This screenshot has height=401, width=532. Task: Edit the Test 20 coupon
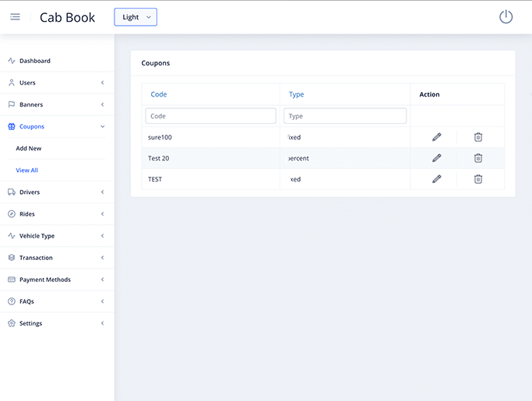point(436,158)
